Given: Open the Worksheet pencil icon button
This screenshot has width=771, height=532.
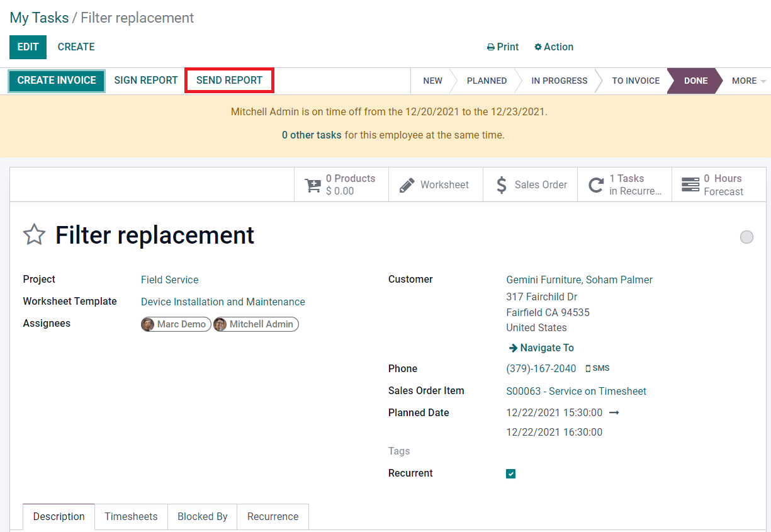Looking at the screenshot, I should pos(407,185).
